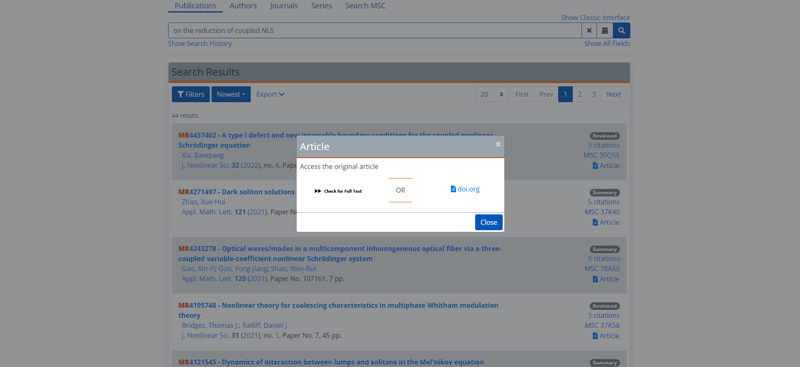Switch to the Publications tab
This screenshot has height=367, width=800.
[195, 6]
